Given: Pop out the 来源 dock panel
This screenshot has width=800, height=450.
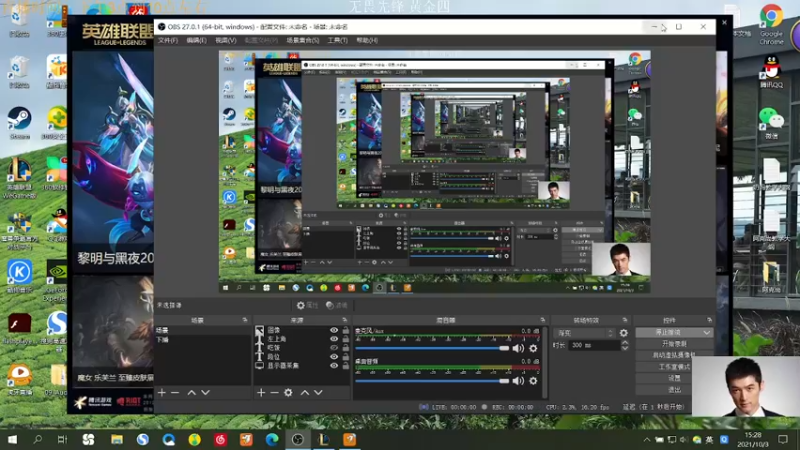Looking at the screenshot, I should (344, 320).
